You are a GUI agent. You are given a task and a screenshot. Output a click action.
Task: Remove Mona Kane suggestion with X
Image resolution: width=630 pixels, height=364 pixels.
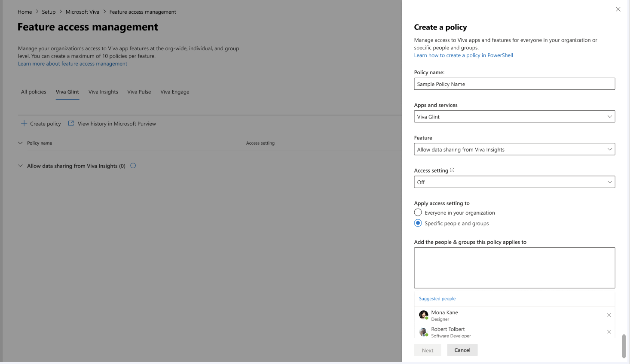coord(609,315)
